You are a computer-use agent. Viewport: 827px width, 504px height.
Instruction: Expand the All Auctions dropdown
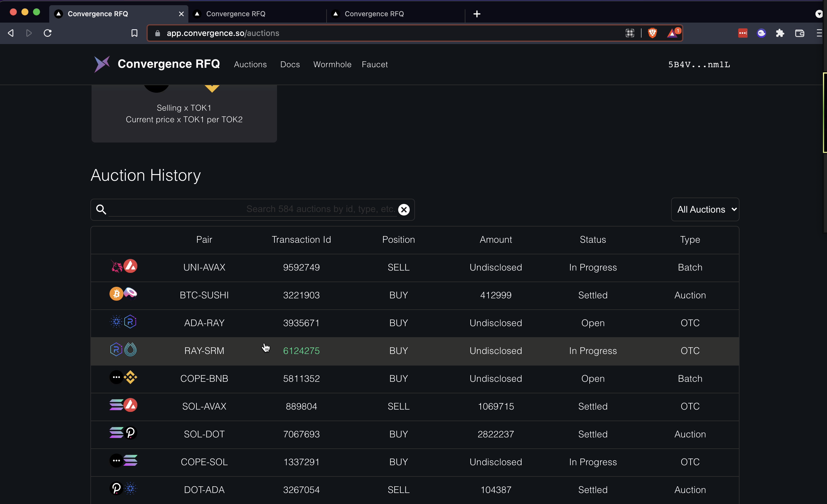click(705, 209)
